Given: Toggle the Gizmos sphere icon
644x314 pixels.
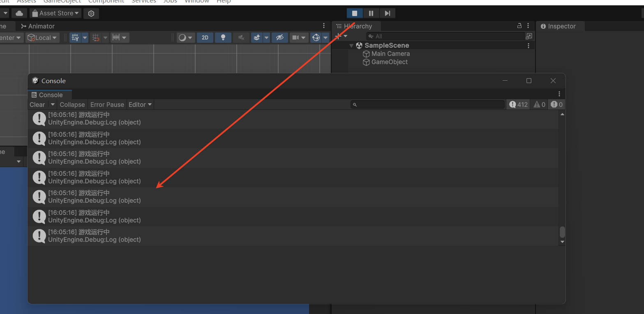Looking at the screenshot, I should click(x=316, y=37).
